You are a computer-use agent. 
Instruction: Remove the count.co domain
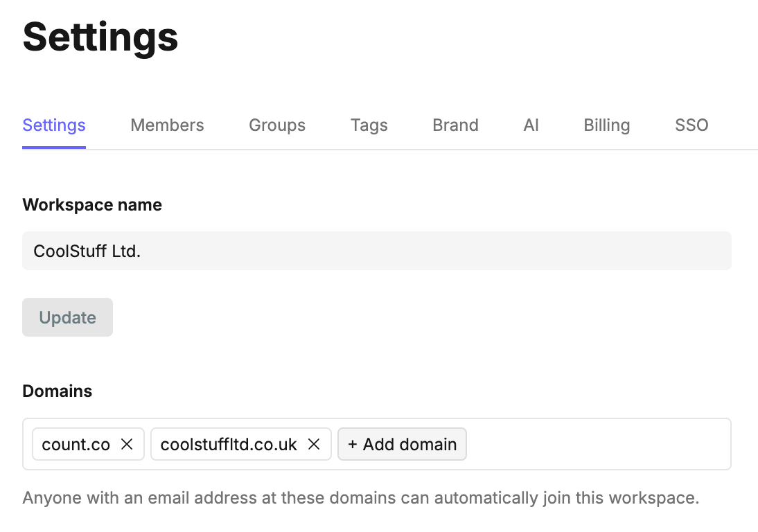click(x=127, y=445)
